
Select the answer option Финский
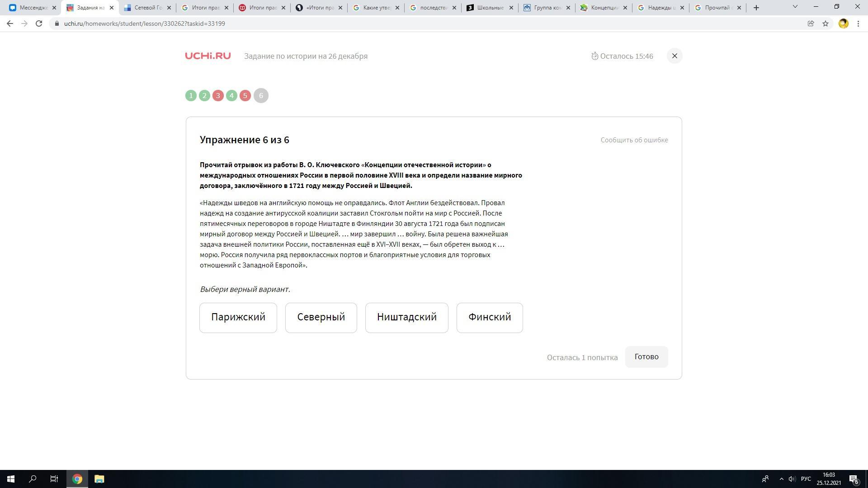pyautogui.click(x=489, y=318)
